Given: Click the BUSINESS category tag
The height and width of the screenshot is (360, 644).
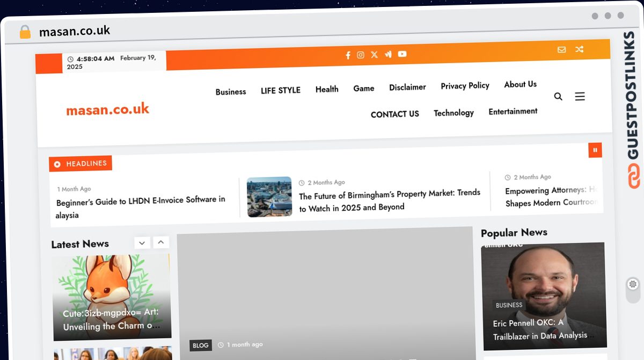Looking at the screenshot, I should [x=509, y=305].
